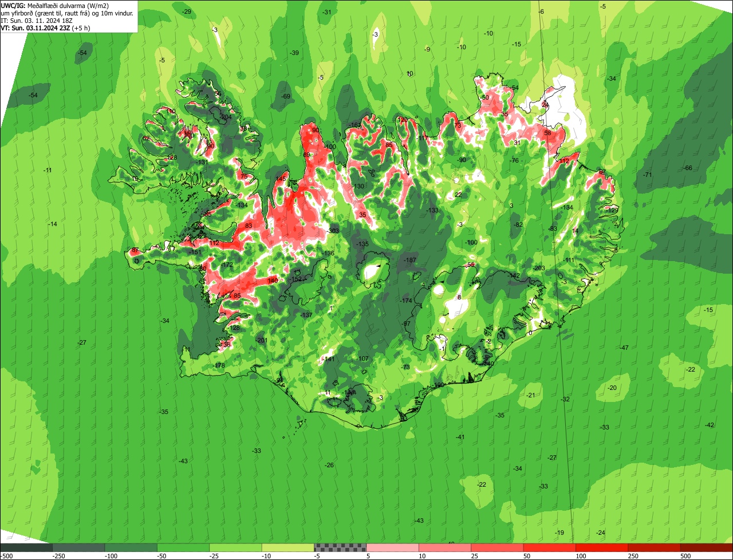Click the '-135' value on the map

pyautogui.click(x=362, y=244)
